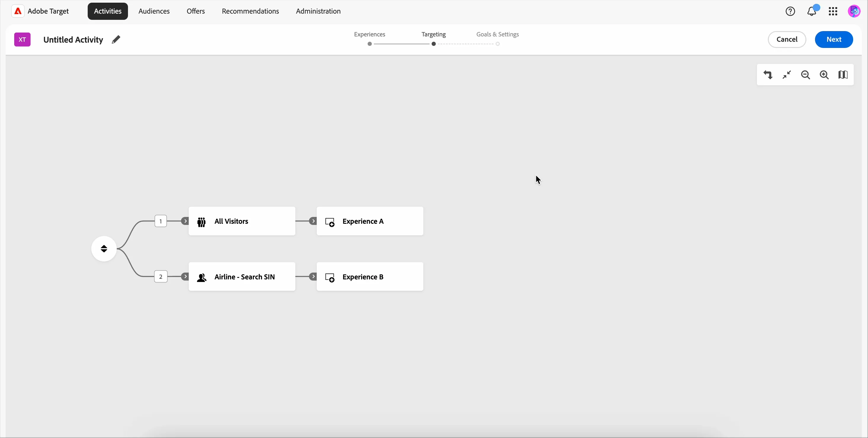
Task: Open the Recommendations tab
Action: pos(250,12)
